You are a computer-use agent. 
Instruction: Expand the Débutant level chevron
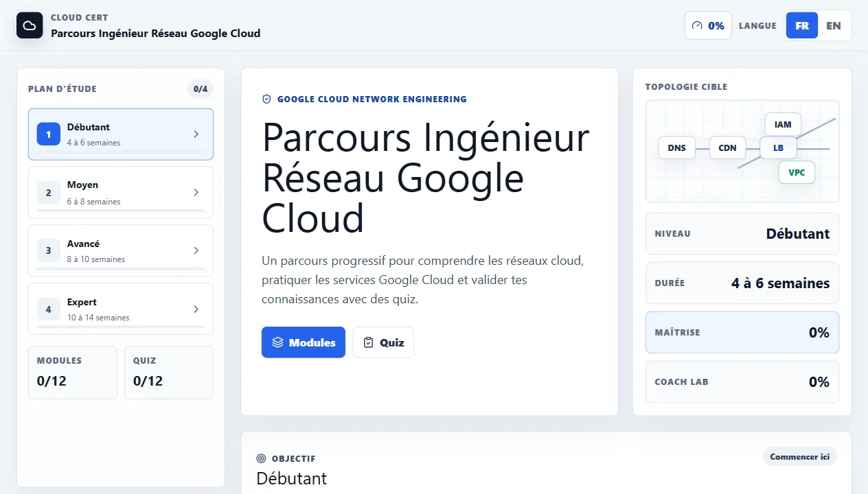point(196,134)
